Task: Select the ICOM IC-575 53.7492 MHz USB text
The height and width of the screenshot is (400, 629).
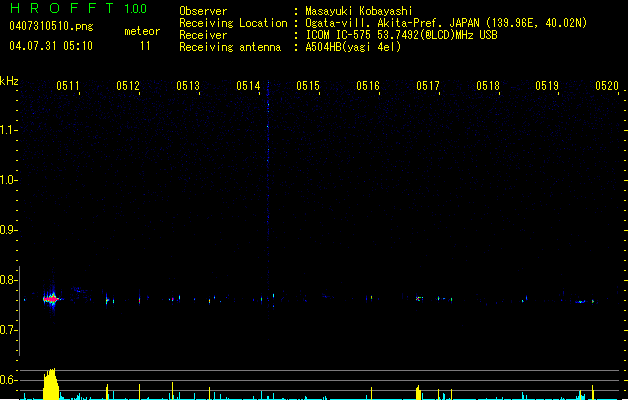Action: pos(402,35)
